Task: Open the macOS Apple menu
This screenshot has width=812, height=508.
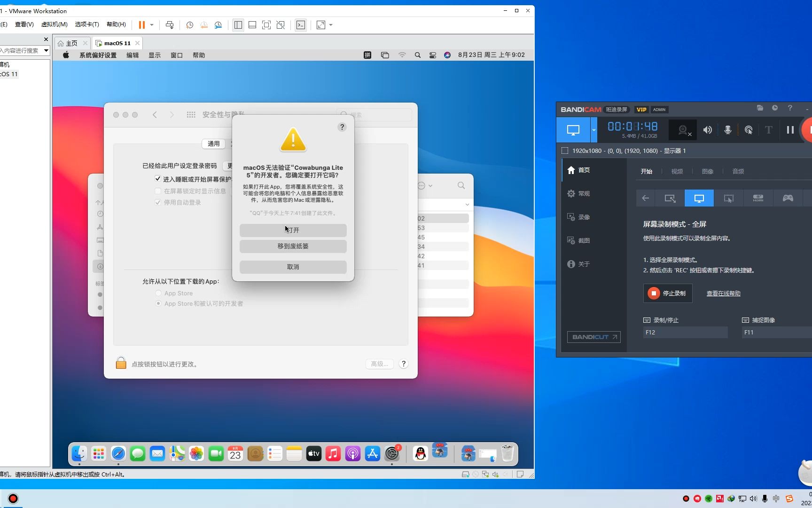Action: click(66, 55)
